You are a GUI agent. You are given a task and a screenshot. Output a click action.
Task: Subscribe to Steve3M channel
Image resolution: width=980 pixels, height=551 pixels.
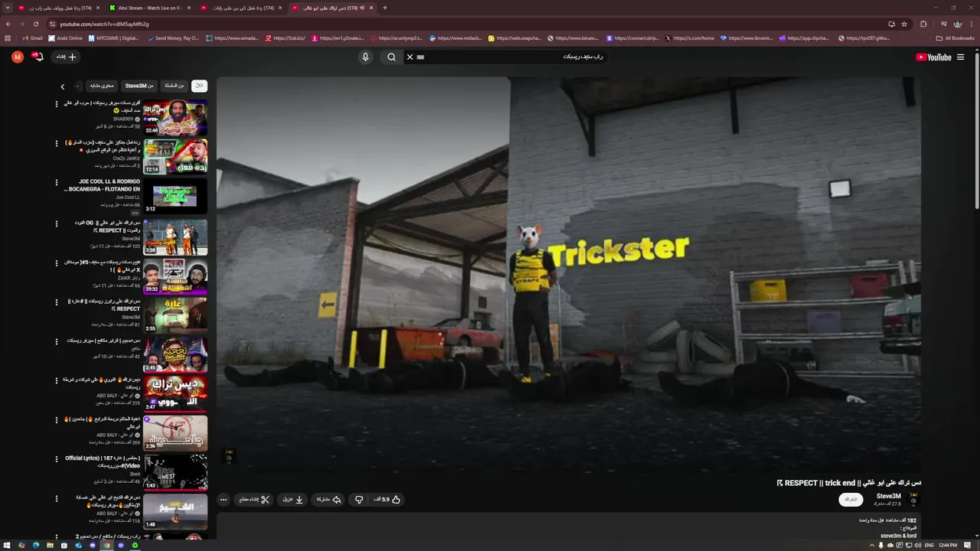(x=851, y=499)
